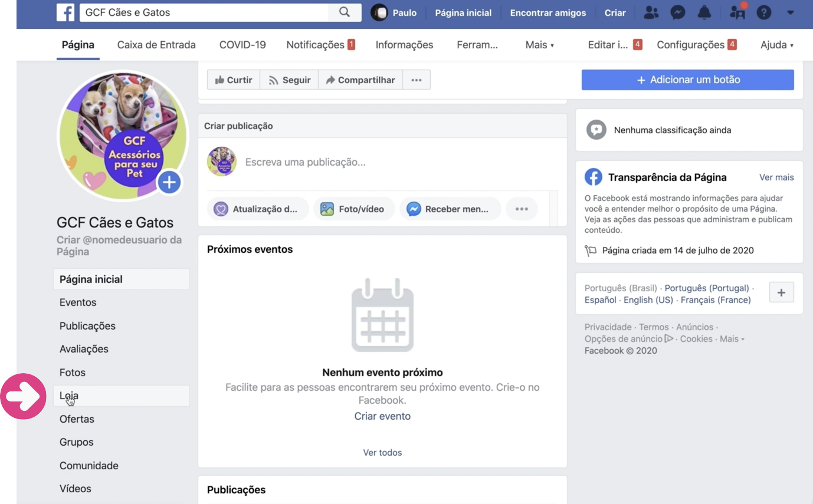Open Página inicial in top bar
813x504 pixels.
463,12
